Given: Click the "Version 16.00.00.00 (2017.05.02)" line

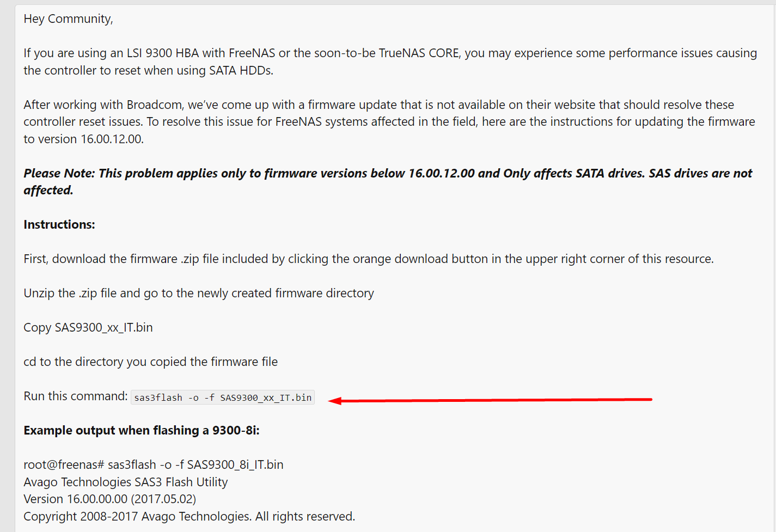Looking at the screenshot, I should [x=109, y=499].
